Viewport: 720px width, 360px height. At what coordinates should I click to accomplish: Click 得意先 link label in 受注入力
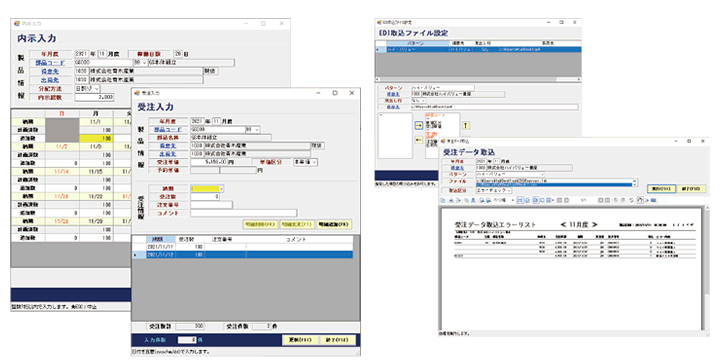point(168,146)
